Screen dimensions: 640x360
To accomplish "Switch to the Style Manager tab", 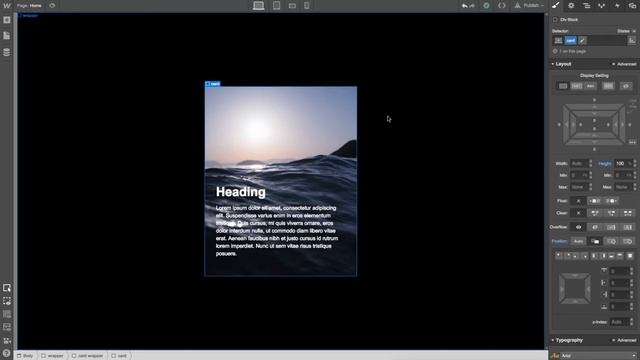I will (x=602, y=6).
